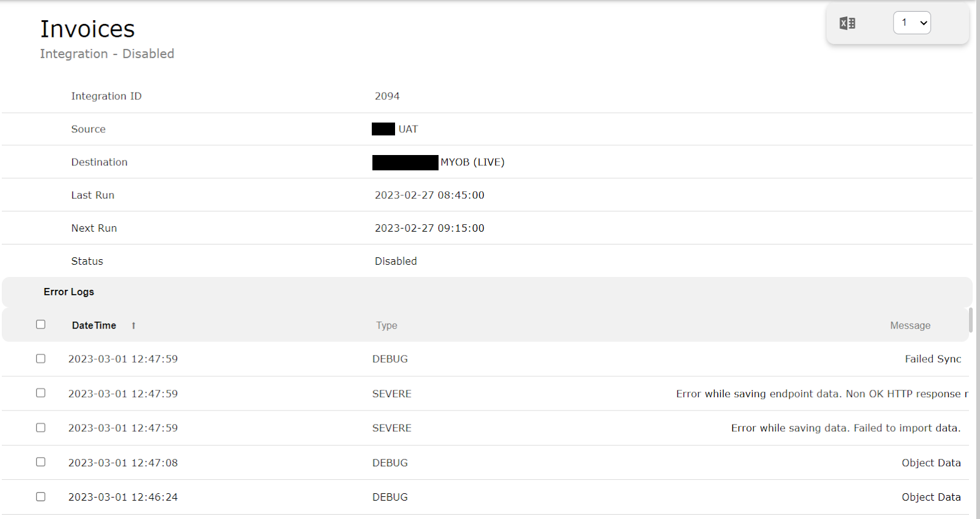
Task: Sort by DateTime column header
Action: pos(94,325)
